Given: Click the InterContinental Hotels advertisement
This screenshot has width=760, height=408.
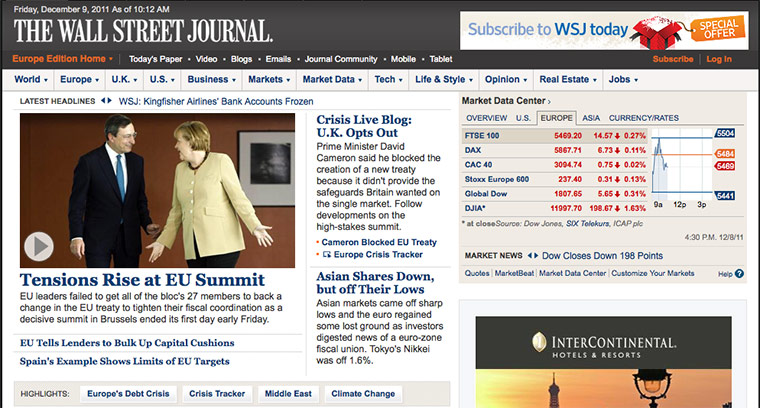Looking at the screenshot, I should click(603, 362).
